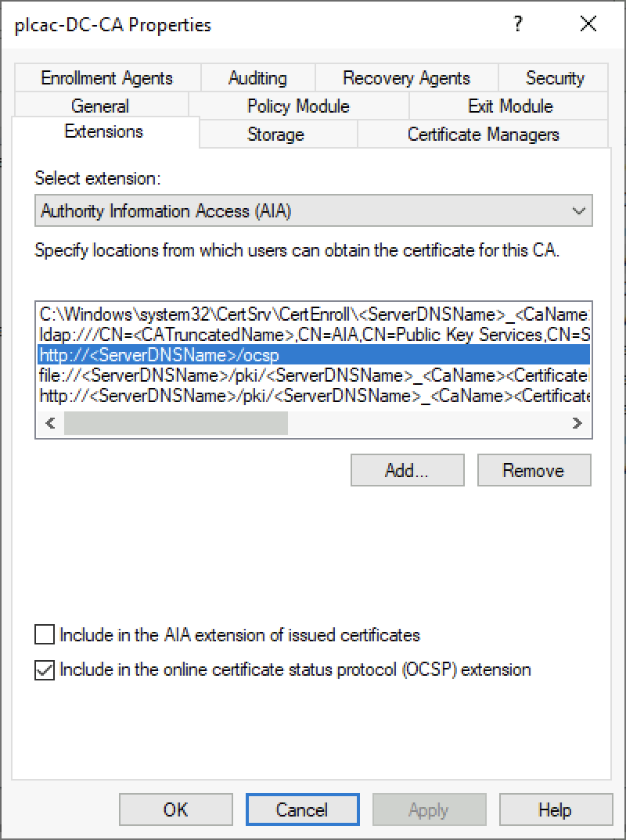
Task: Confirm changes with the OK button
Action: tap(175, 809)
